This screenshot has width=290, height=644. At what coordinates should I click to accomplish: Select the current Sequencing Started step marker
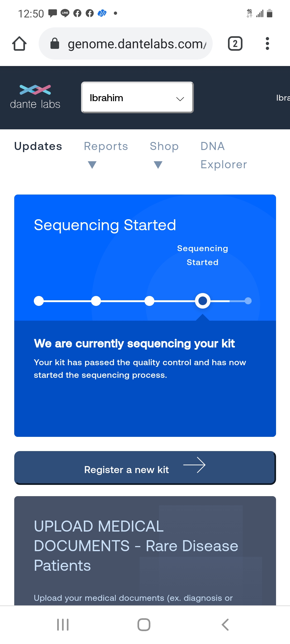click(203, 301)
